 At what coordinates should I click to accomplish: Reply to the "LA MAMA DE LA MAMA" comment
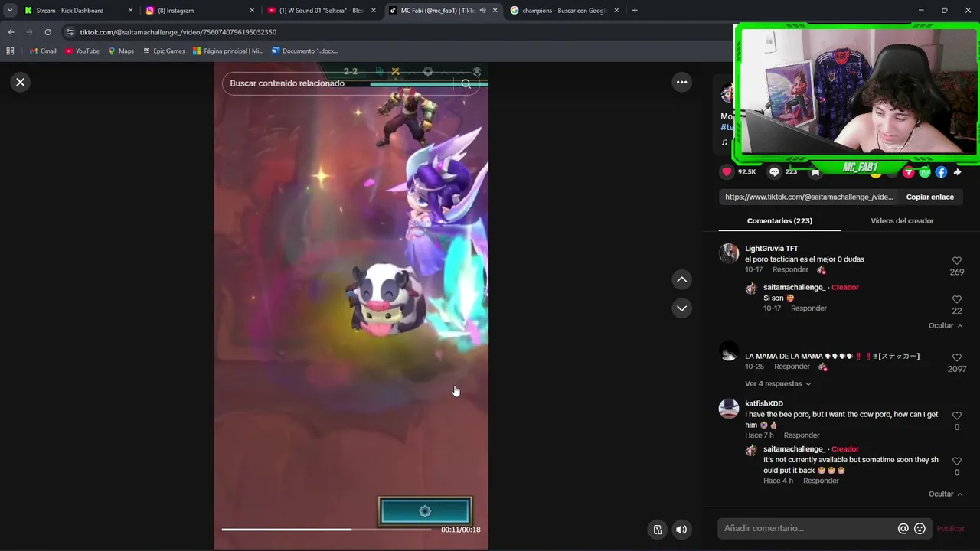click(792, 366)
